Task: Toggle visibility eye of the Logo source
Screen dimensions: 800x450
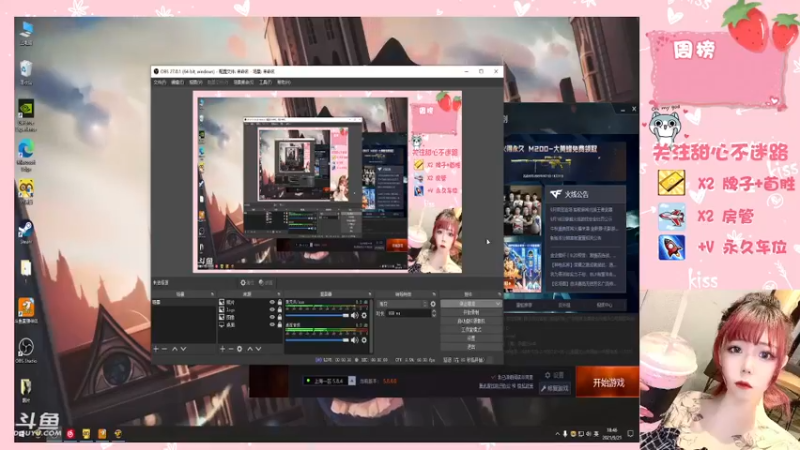Action: (272, 310)
